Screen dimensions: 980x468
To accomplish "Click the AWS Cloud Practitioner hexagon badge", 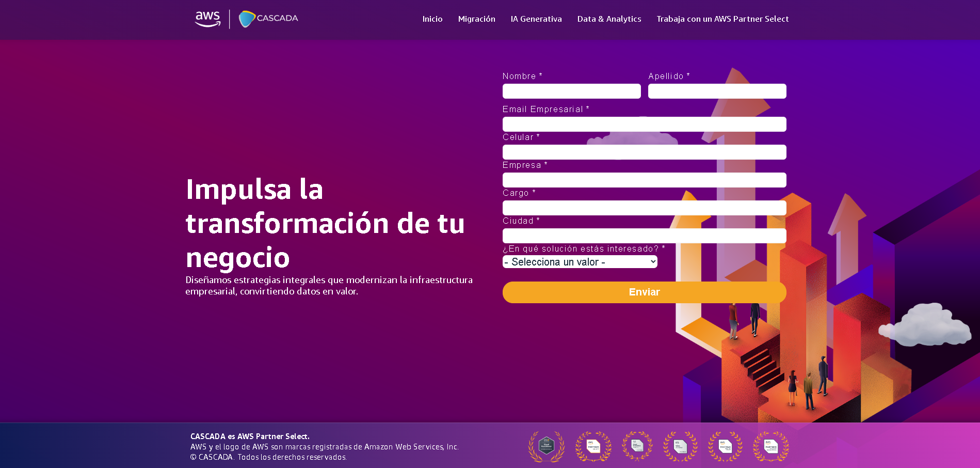I will click(x=547, y=446).
